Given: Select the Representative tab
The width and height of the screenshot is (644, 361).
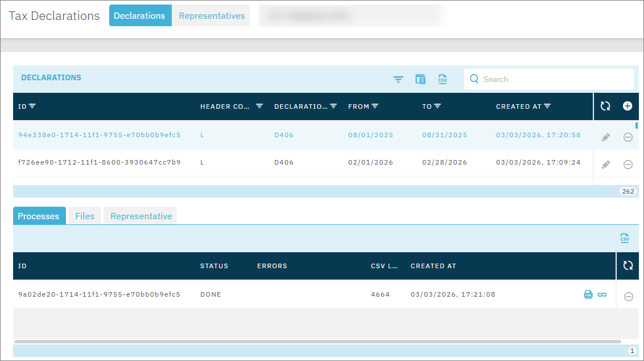Looking at the screenshot, I should (140, 216).
